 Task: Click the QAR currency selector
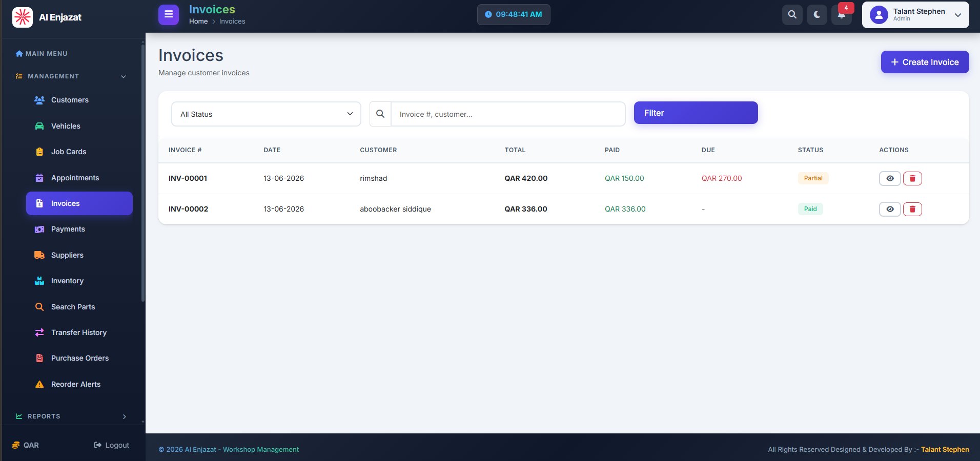tap(26, 445)
